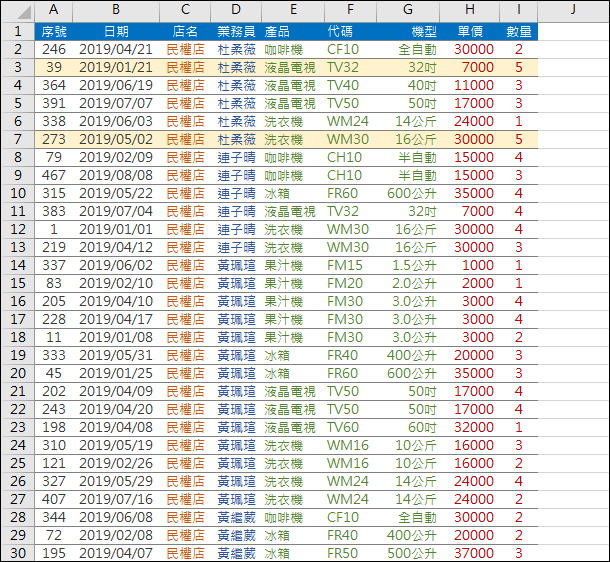Select serial number 407 cell

click(54, 499)
